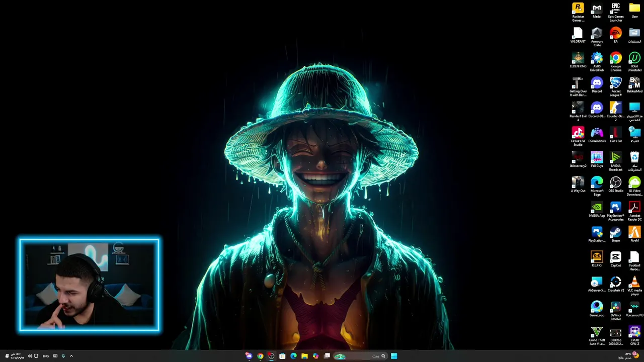This screenshot has width=644, height=362.
Task: Launch the Medal desktop shortcut
Action: coord(597,11)
